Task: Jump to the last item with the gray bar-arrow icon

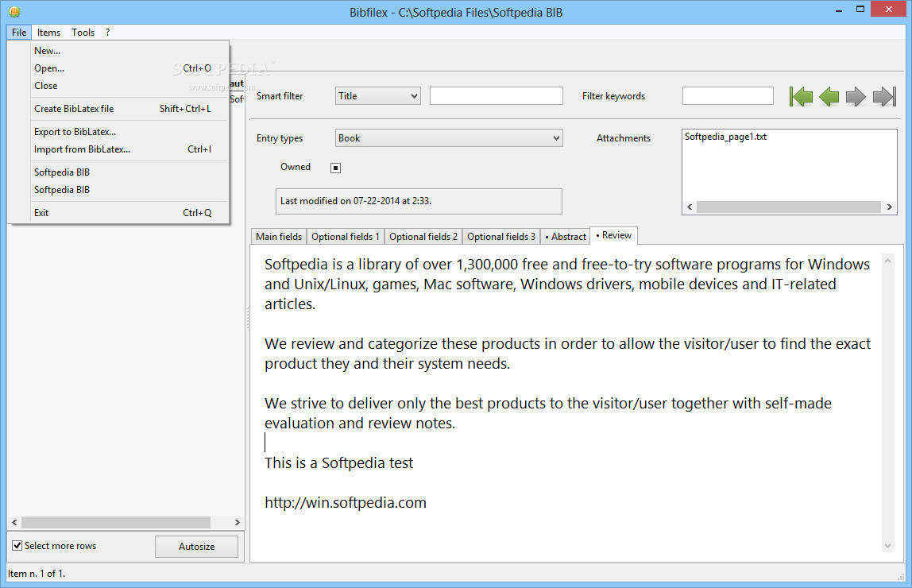Action: tap(884, 97)
